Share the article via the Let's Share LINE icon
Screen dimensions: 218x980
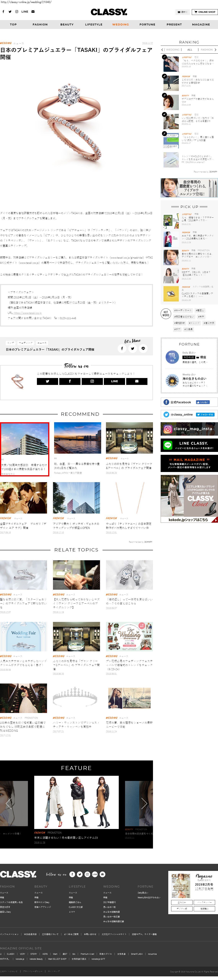pos(143,349)
